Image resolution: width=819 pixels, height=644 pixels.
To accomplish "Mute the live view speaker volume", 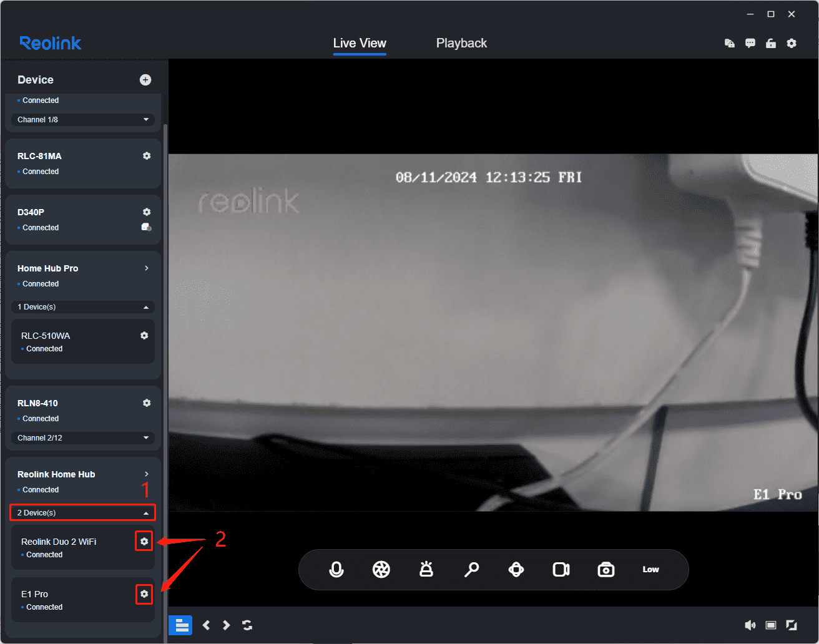I will (x=750, y=625).
